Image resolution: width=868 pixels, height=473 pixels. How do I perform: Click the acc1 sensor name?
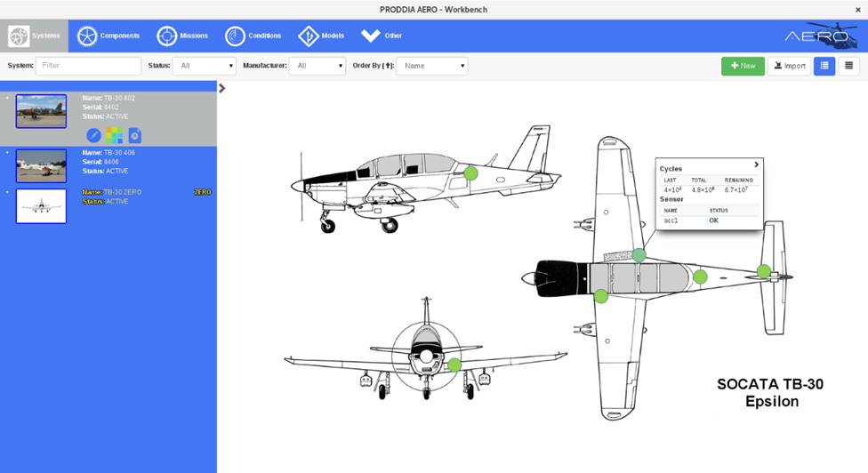tap(671, 220)
